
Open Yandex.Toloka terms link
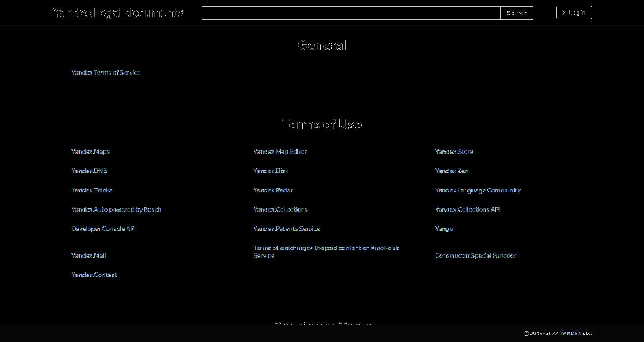(x=92, y=190)
